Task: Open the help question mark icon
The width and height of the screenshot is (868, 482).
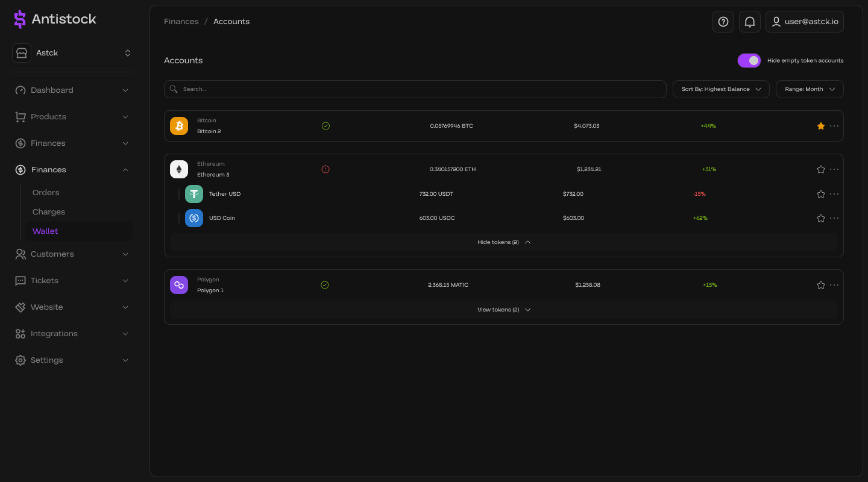Action: [723, 22]
